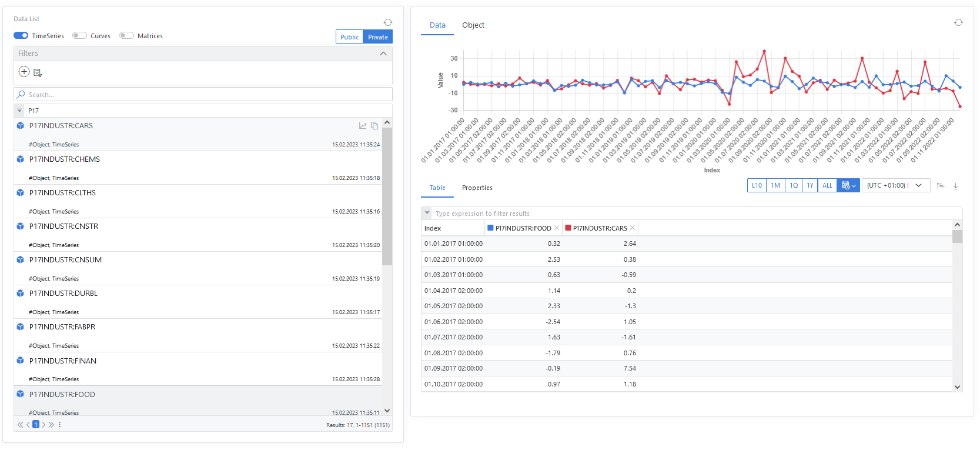This screenshot has height=450, width=980.
Task: Switch data list to Public
Action: (x=349, y=37)
